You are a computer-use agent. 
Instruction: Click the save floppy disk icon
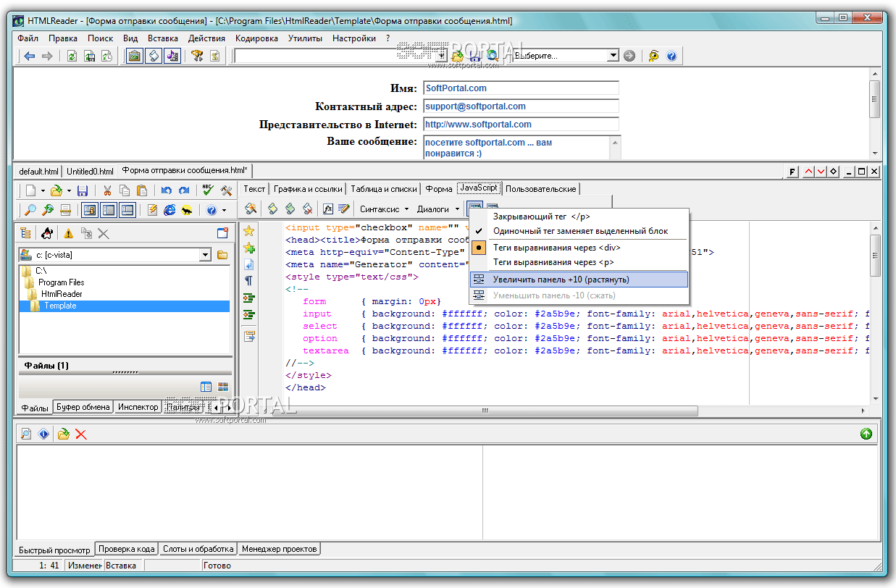83,190
